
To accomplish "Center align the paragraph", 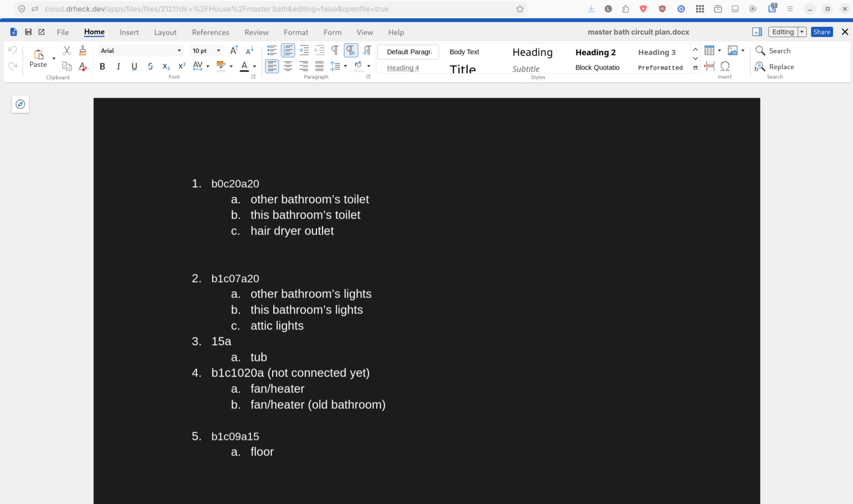I will point(288,66).
